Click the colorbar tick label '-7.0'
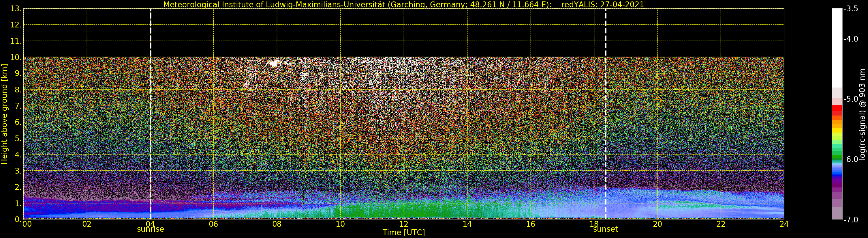 851,220
